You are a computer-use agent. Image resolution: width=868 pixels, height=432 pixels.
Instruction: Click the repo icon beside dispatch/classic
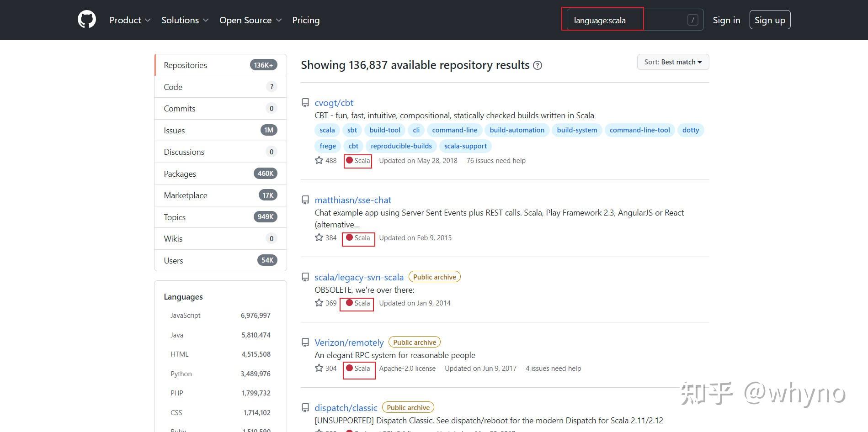point(305,408)
